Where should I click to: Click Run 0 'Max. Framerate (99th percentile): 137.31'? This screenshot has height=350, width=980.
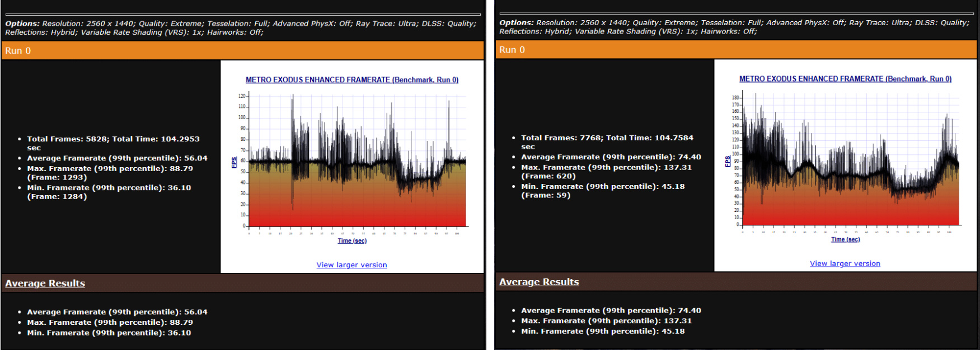(x=607, y=167)
